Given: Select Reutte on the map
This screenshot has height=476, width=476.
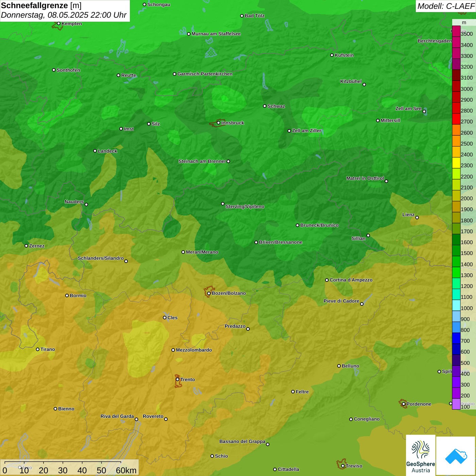Looking at the screenshot, I should click(x=129, y=75).
